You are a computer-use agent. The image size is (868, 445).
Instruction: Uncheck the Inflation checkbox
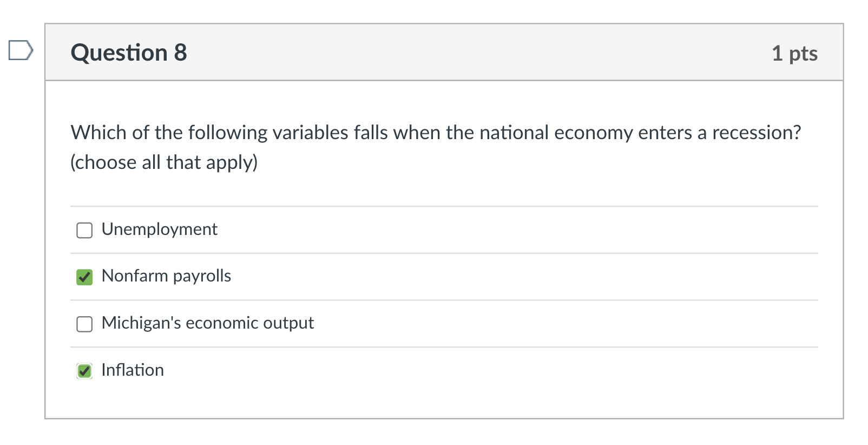[84, 371]
